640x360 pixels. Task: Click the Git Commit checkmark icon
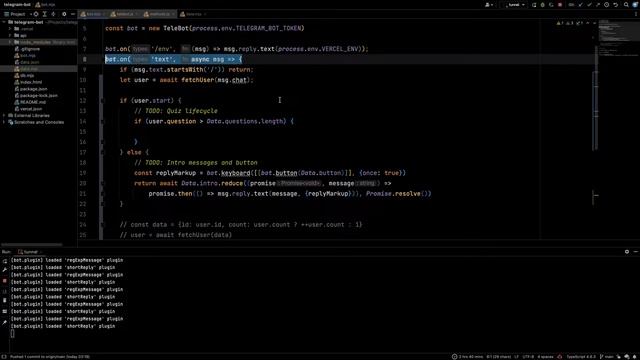pyautogui.click(x=589, y=5)
